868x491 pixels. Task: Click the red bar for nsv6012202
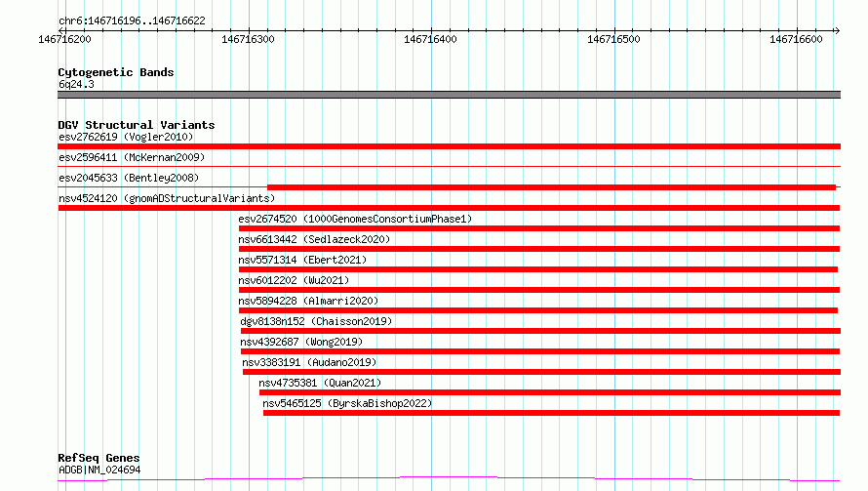(x=539, y=290)
